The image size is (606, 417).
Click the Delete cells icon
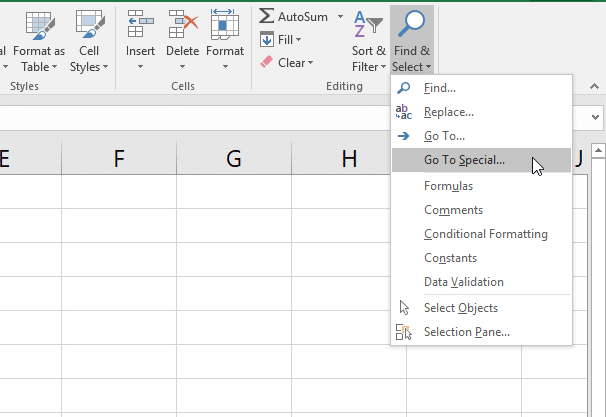pyautogui.click(x=183, y=24)
